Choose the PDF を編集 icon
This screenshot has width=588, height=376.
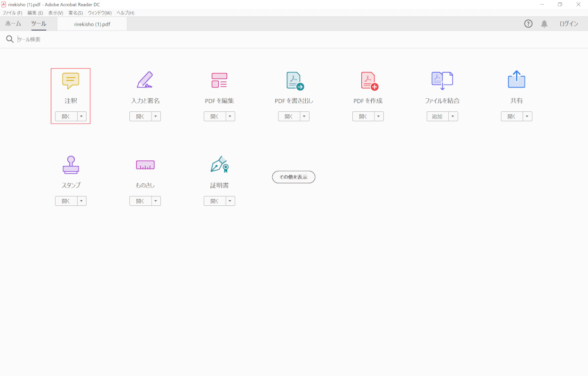pyautogui.click(x=219, y=80)
